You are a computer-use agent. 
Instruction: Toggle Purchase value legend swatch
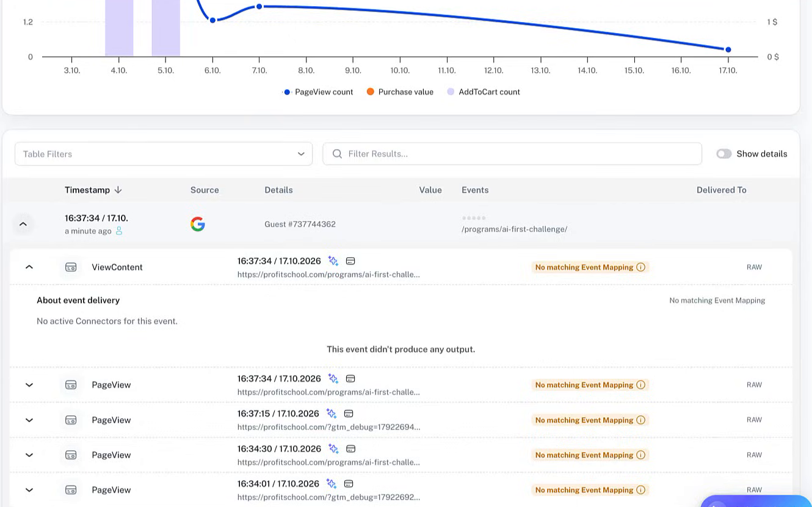370,92
